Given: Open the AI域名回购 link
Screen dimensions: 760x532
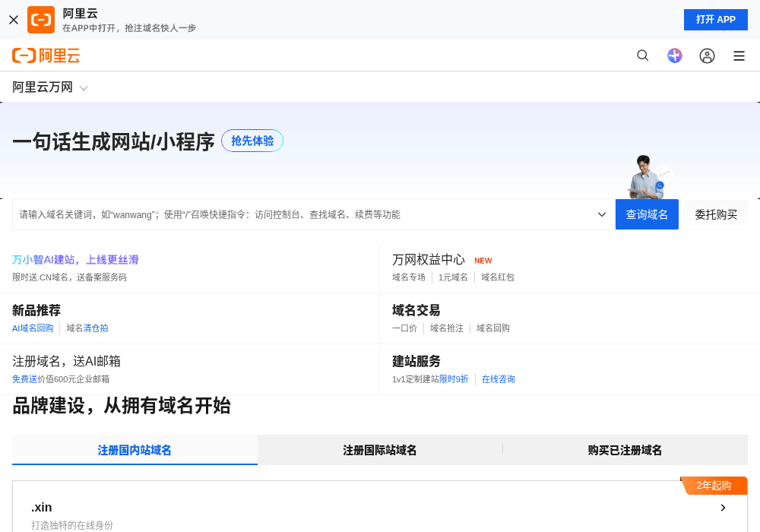Looking at the screenshot, I should coord(33,328).
